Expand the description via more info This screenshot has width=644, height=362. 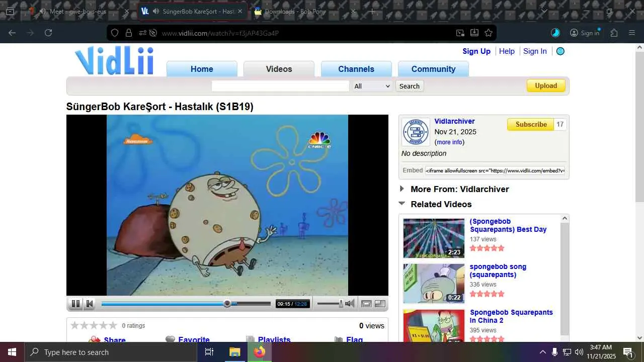coord(449,142)
